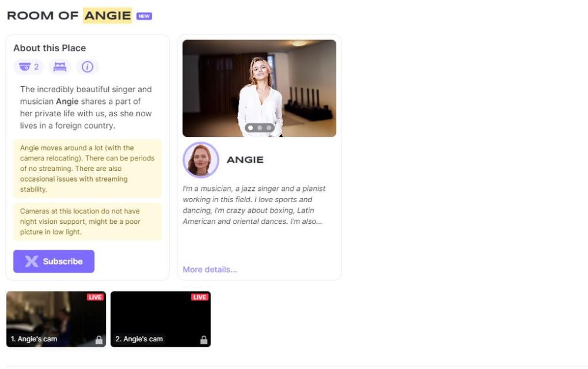The width and height of the screenshot is (588, 369).
Task: Click Angie's circular avatar picture
Action: point(201,160)
